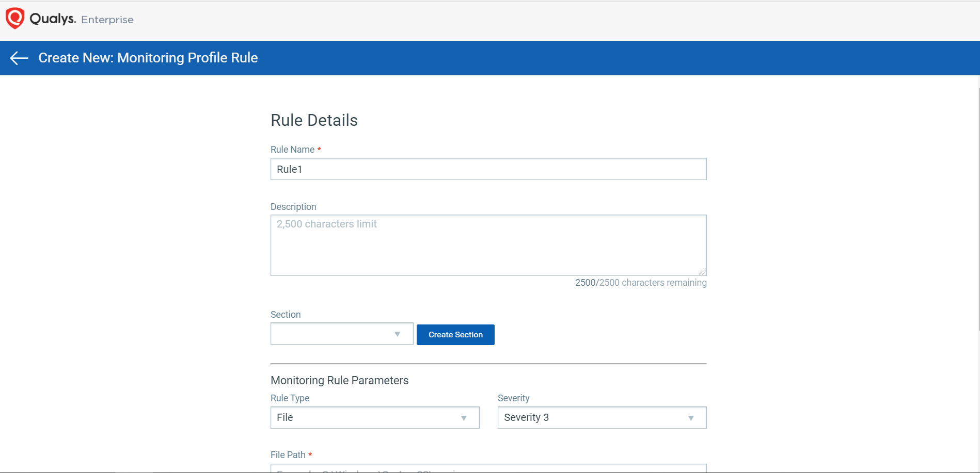Click the Qualys shield logo
The width and height of the screenshot is (980, 473).
point(15,19)
